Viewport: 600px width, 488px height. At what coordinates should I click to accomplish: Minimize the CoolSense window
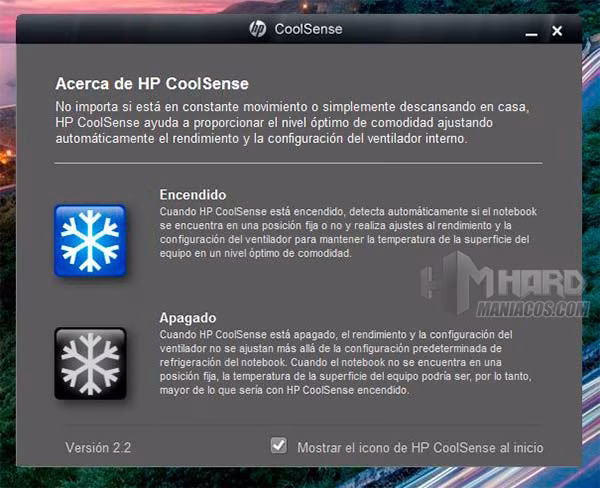click(x=531, y=34)
